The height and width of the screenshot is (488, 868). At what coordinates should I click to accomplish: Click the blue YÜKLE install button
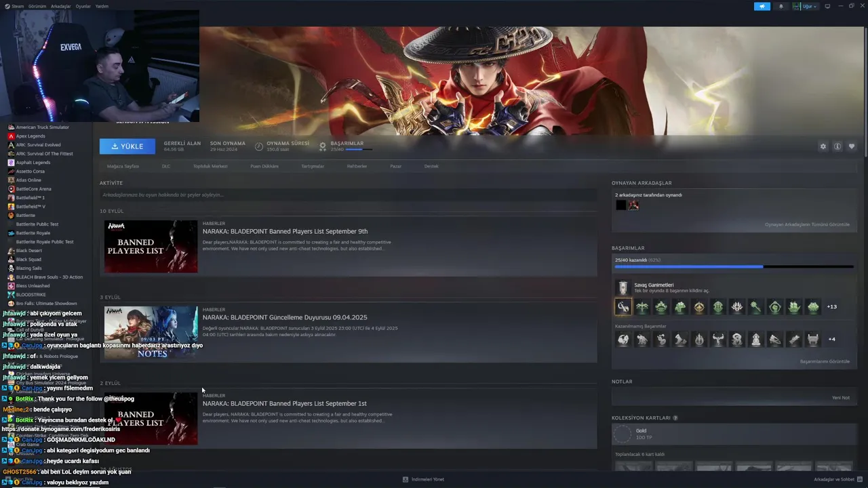[127, 146]
